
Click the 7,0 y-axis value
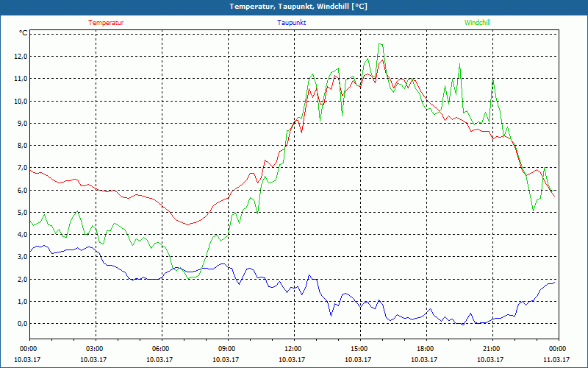click(23, 168)
